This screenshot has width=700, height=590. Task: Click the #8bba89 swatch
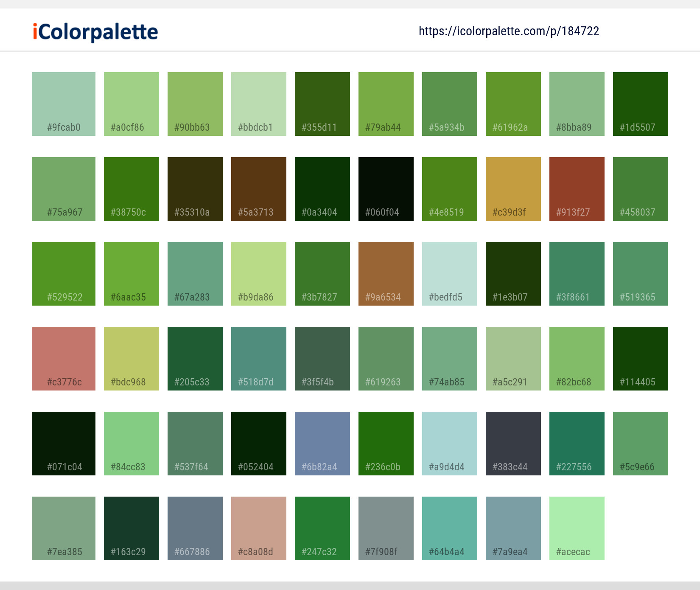[x=577, y=104]
